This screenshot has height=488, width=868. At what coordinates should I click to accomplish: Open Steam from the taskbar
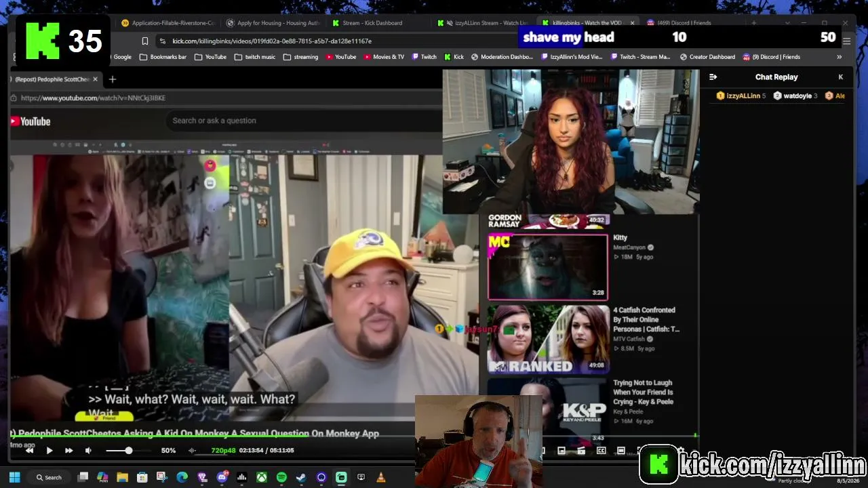tap(301, 477)
